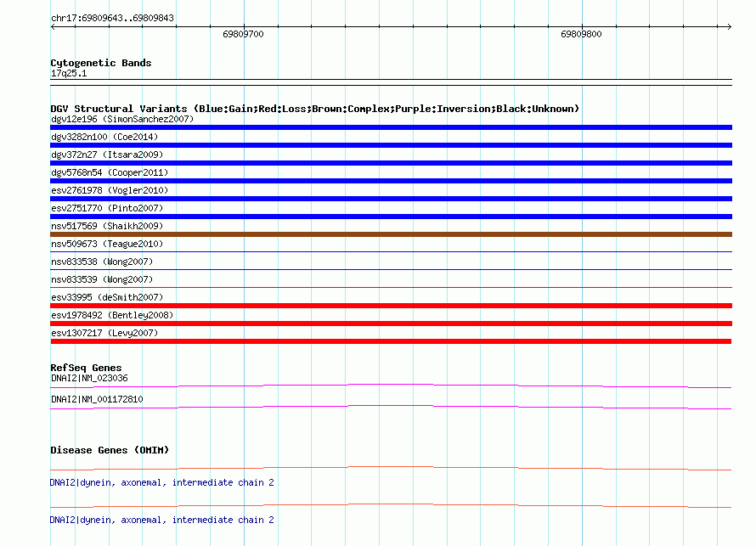Image resolution: width=756 pixels, height=546 pixels.
Task: Open variant nsv833539 (Wong2007) label
Action: (102, 279)
